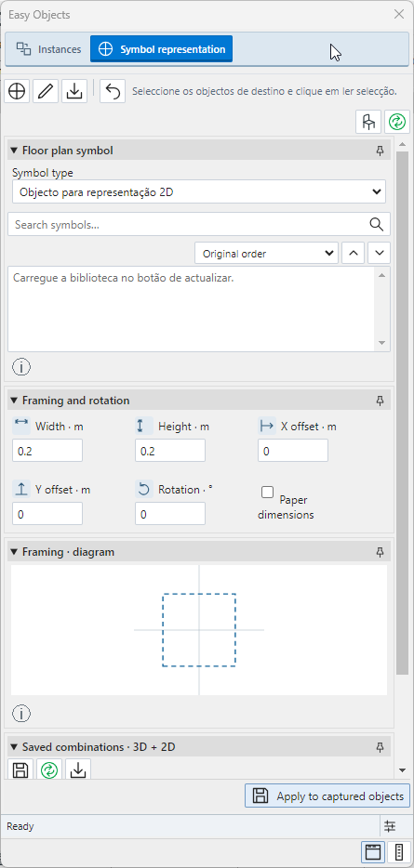Click the Height arrows icon
The image size is (414, 868).
click(144, 426)
